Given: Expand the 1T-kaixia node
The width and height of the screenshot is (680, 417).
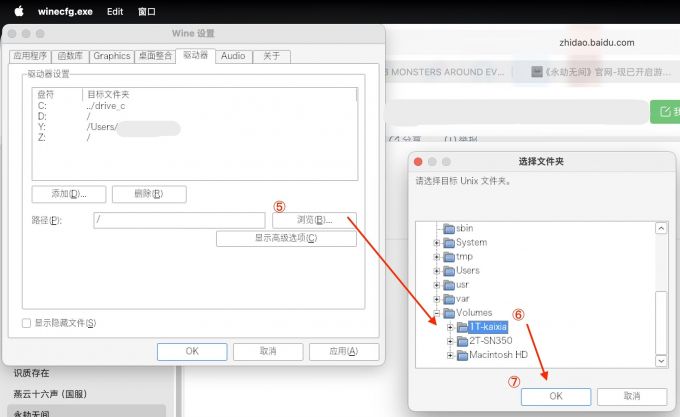Looking at the screenshot, I should click(450, 327).
